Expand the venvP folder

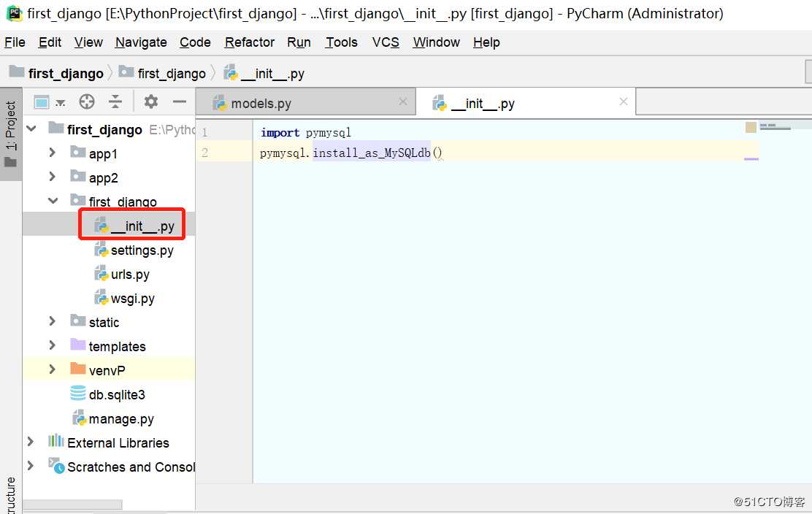53,369
